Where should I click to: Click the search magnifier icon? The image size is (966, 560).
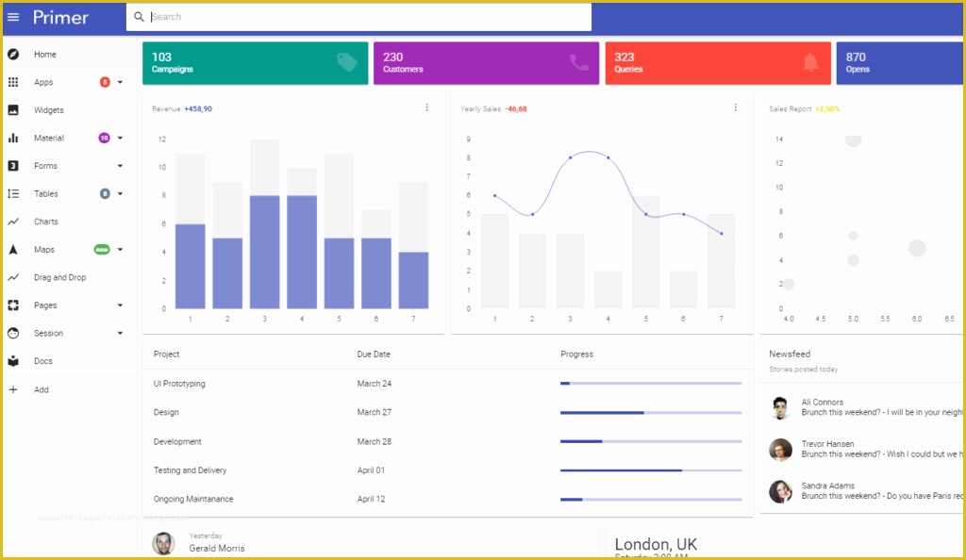[x=140, y=17]
